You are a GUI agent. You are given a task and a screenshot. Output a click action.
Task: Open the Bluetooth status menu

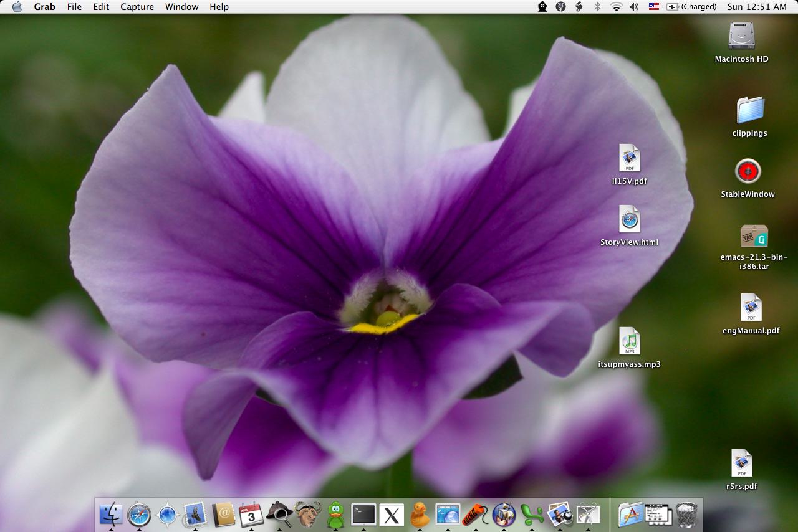click(597, 7)
